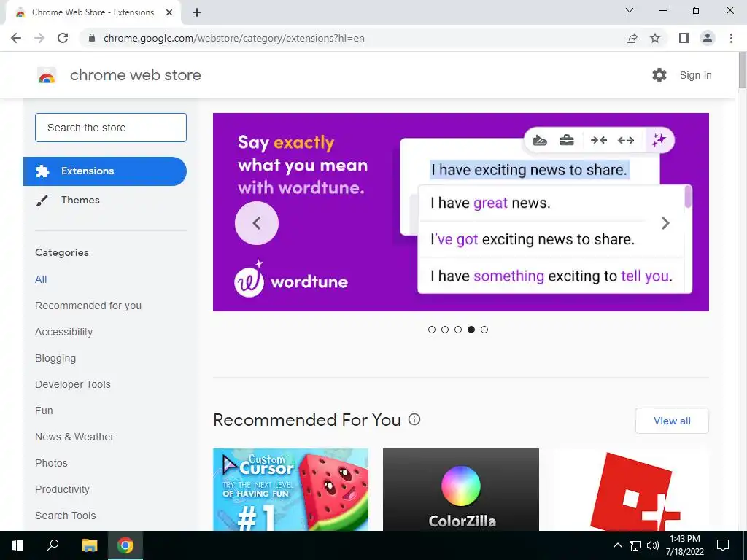Click the padlock site info icon
The height and width of the screenshot is (560, 747).
tap(93, 38)
